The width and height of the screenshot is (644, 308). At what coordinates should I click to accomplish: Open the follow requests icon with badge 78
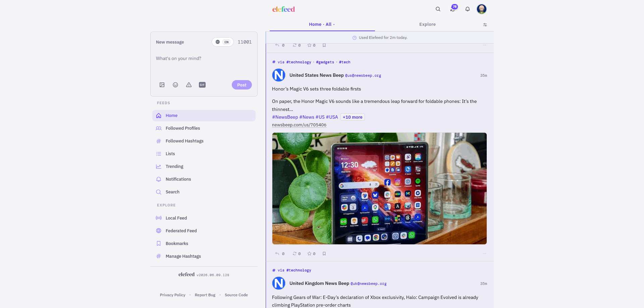tap(453, 9)
